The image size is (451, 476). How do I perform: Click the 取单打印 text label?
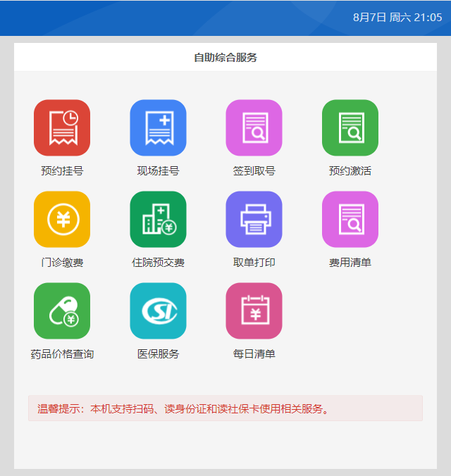tap(254, 263)
